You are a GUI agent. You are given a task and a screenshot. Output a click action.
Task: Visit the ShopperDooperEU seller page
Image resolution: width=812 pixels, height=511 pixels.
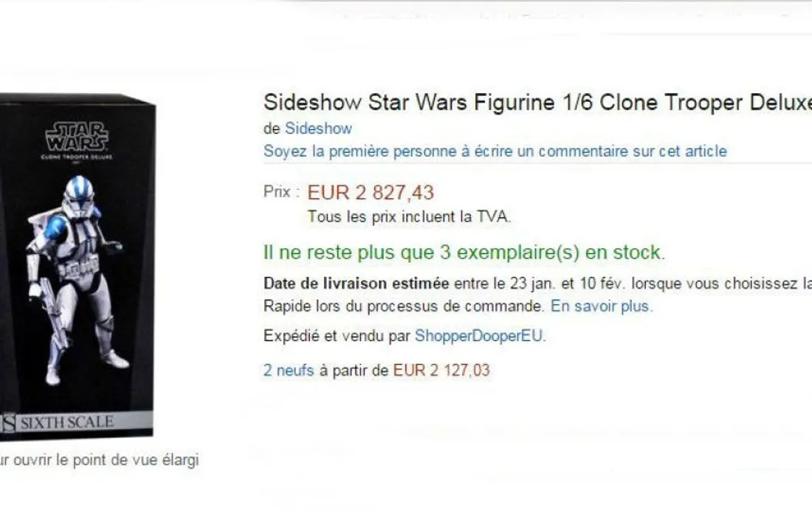coord(480,336)
